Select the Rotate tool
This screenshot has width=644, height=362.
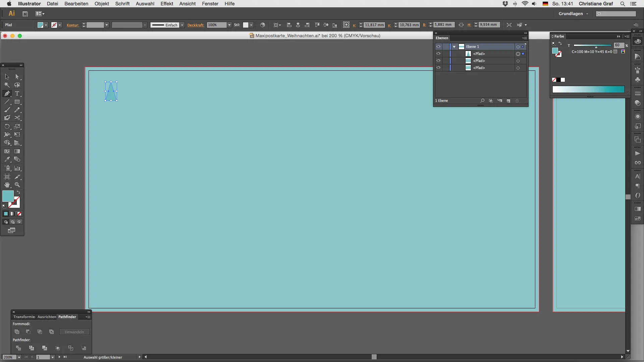tap(7, 126)
